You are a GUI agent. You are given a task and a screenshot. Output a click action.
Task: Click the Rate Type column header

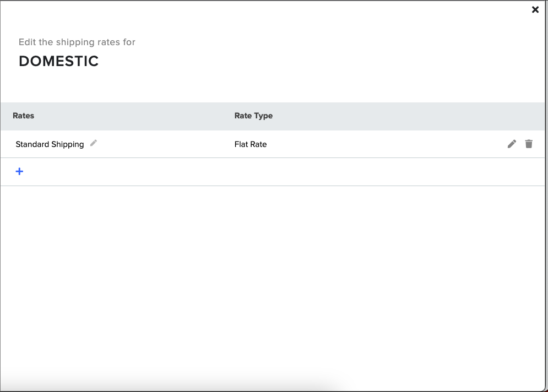pos(253,116)
